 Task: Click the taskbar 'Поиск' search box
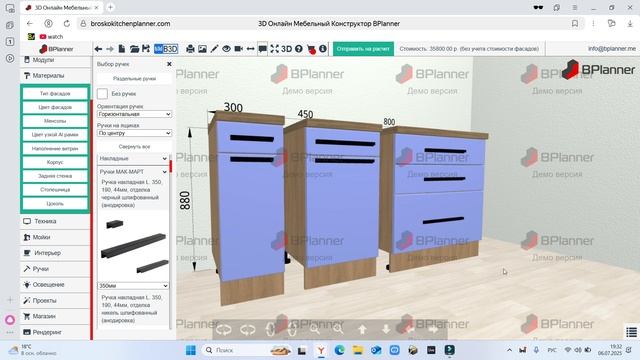coord(247,350)
